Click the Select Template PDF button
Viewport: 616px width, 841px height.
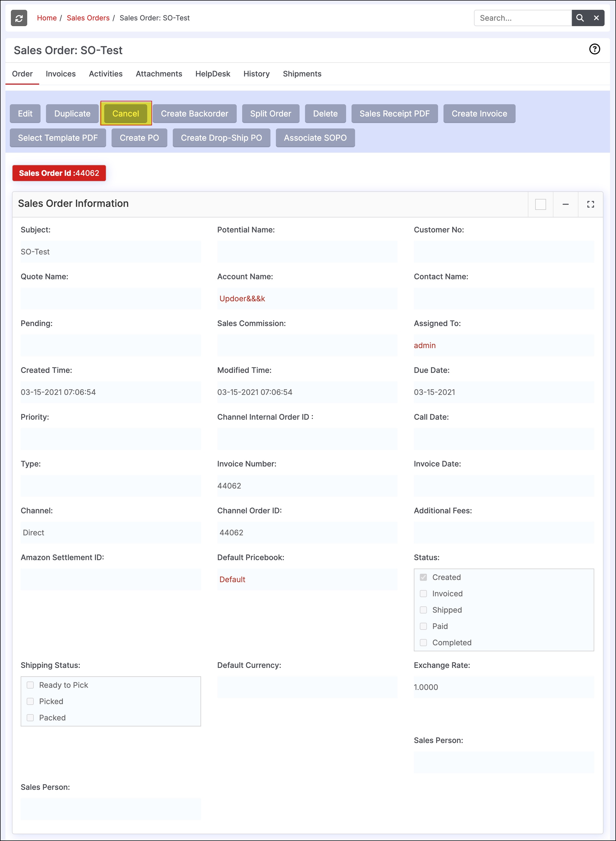58,138
